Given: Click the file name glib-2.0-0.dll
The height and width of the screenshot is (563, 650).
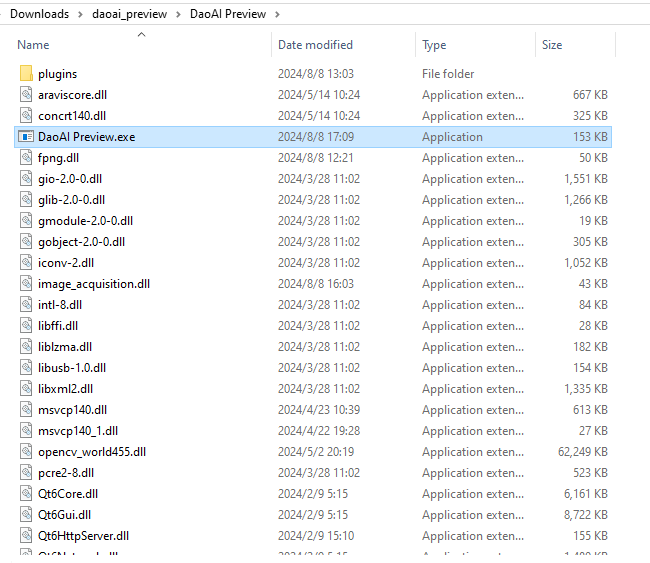Looking at the screenshot, I should [71, 200].
